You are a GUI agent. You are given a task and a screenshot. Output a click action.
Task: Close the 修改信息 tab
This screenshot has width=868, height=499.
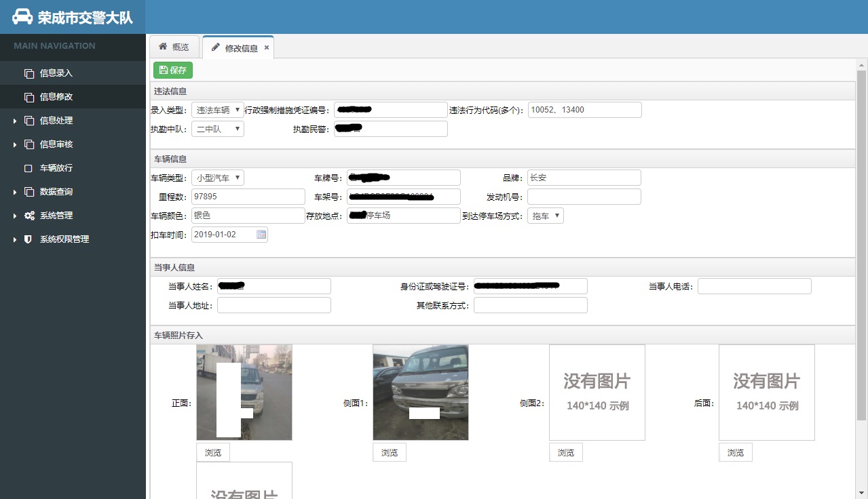(x=267, y=47)
